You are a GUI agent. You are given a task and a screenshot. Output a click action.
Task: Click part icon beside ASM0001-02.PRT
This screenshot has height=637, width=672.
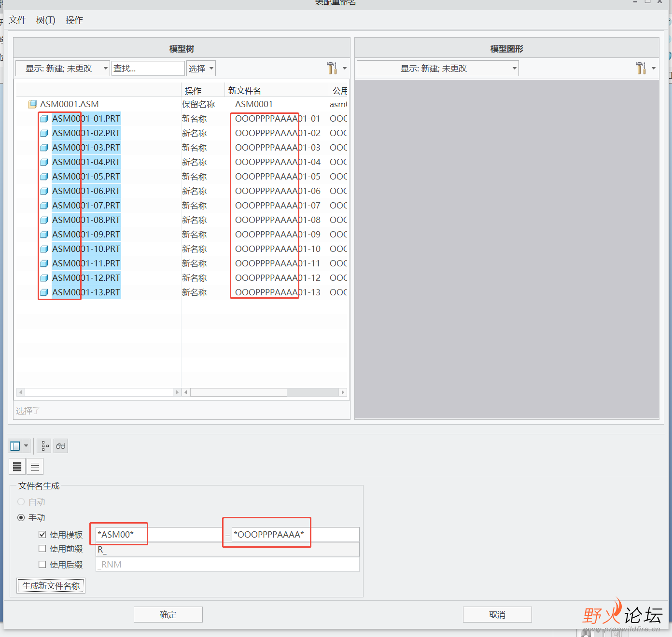point(44,133)
